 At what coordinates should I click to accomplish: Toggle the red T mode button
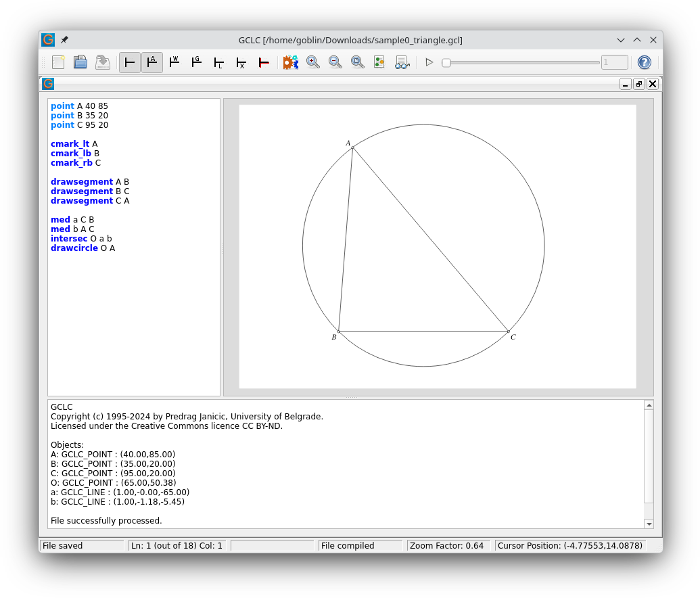point(264,62)
